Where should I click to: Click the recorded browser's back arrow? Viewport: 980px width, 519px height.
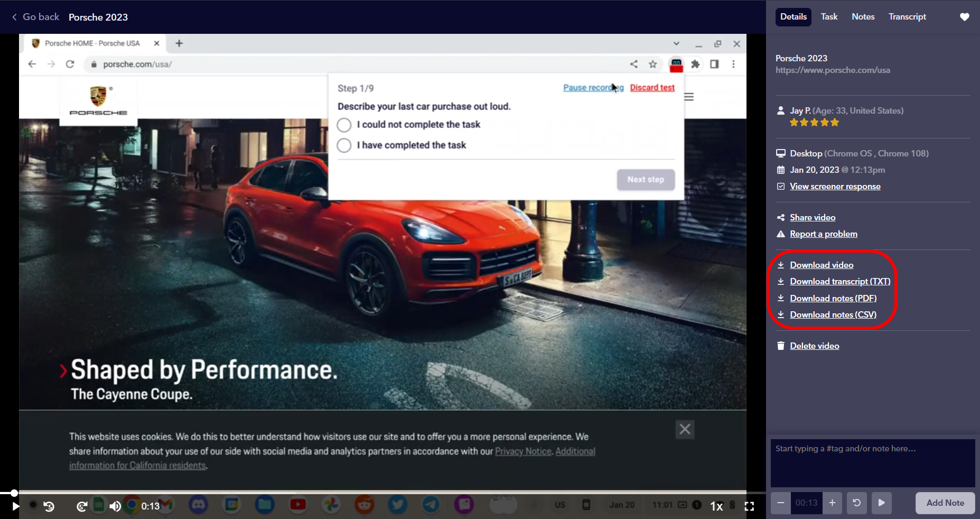click(x=32, y=64)
